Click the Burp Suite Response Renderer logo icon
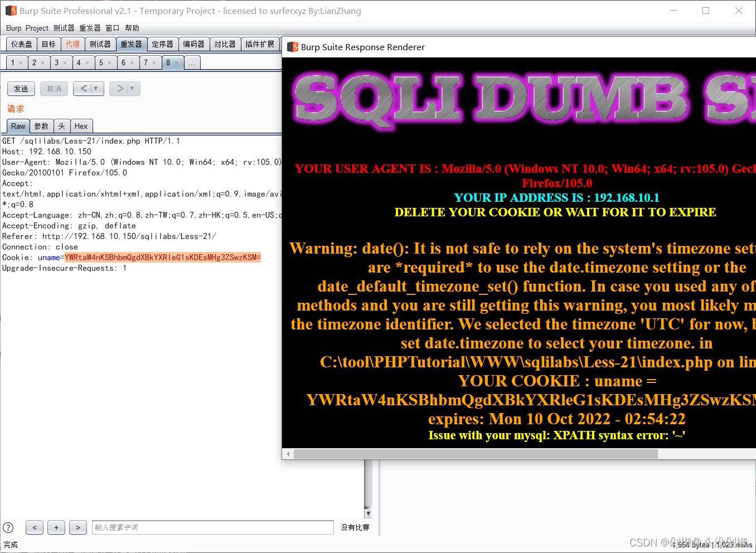 (x=293, y=47)
